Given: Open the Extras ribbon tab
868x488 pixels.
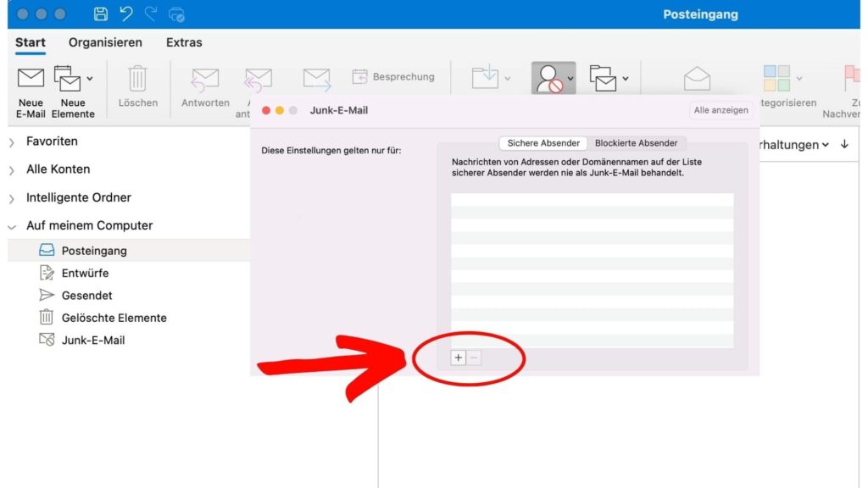Looking at the screenshot, I should point(184,42).
